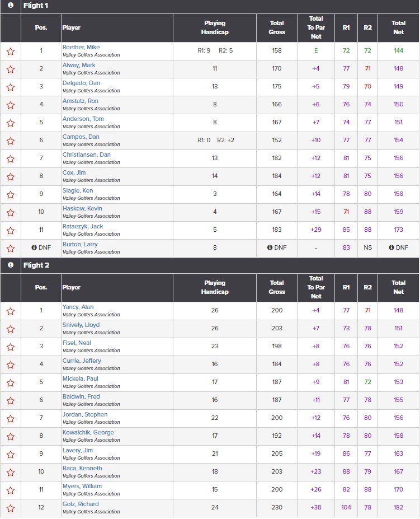Open Kowalchik, George player link
The image size is (420, 519).
pos(88,432)
